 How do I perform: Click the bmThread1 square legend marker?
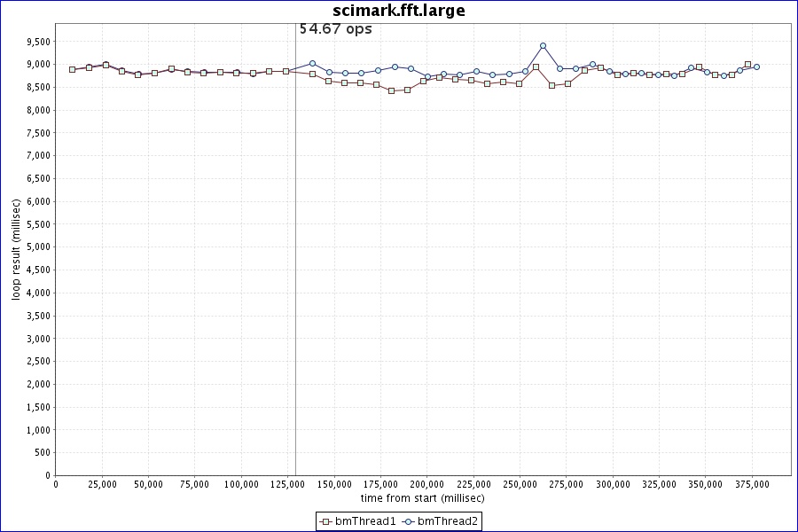[x=325, y=521]
